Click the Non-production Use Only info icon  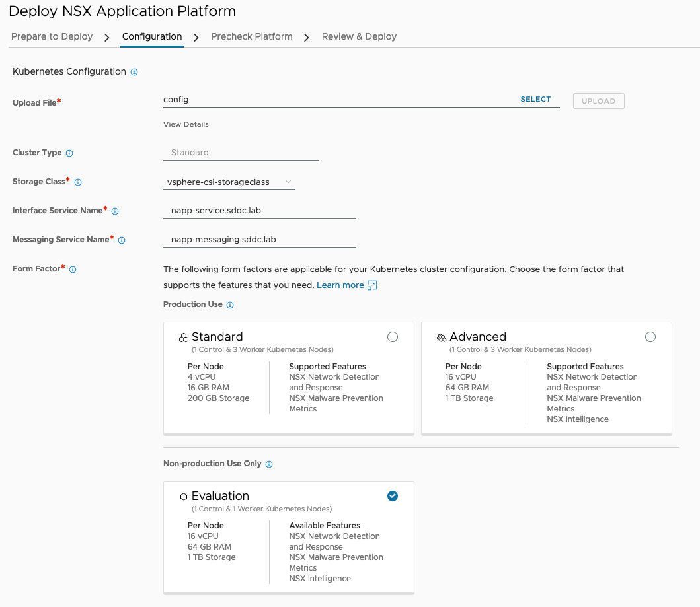click(269, 464)
